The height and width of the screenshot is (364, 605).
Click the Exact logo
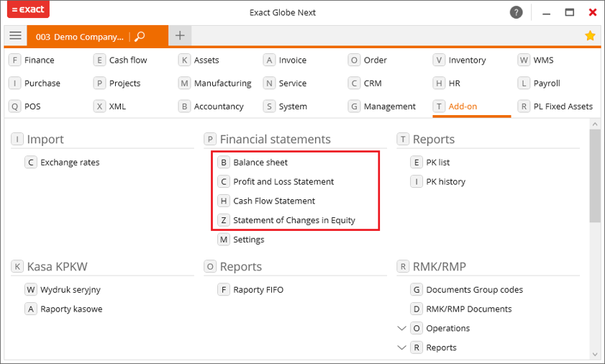[28, 9]
